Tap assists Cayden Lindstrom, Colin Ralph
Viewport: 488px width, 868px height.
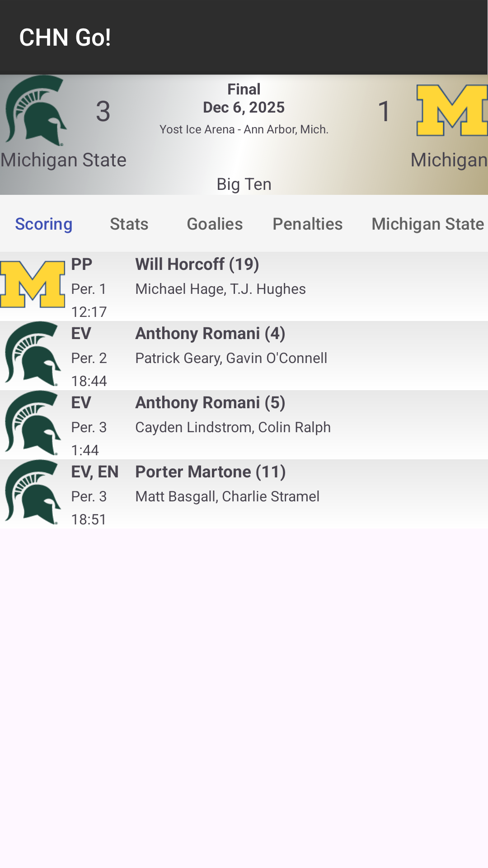233,427
